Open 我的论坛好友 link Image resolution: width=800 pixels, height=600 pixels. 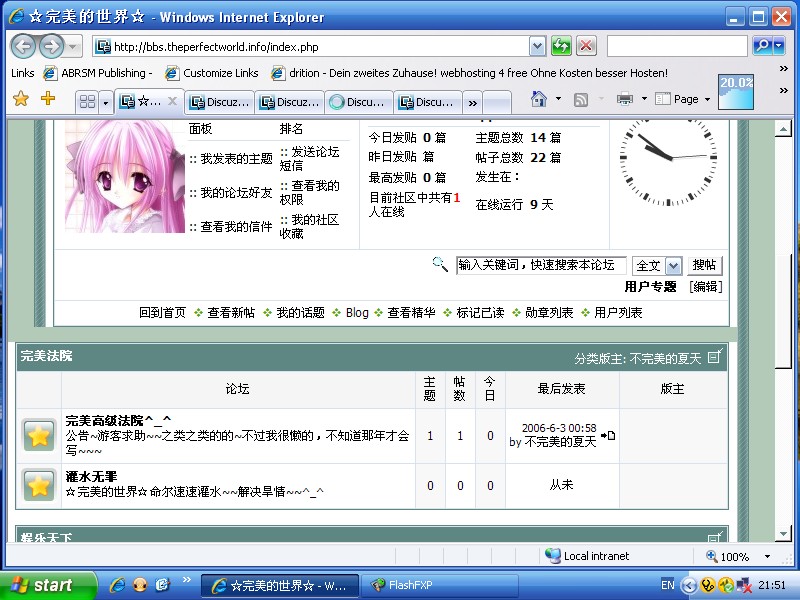[236, 193]
